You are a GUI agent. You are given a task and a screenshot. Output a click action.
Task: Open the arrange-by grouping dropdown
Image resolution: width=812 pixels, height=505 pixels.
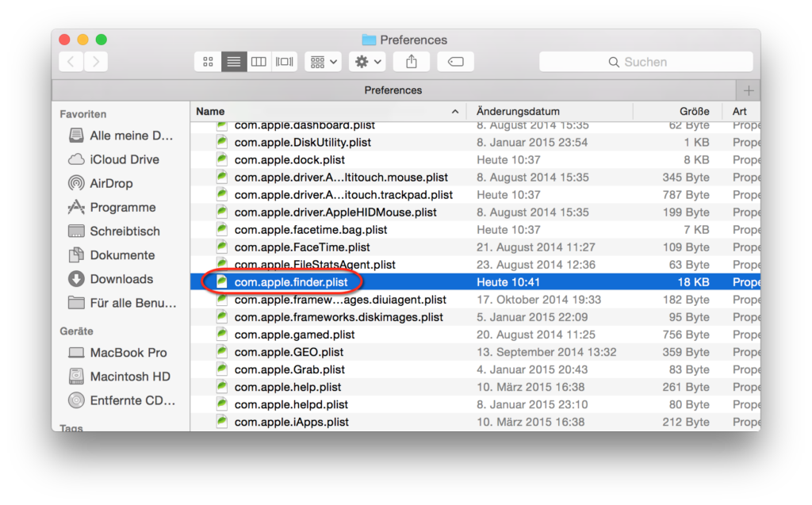tap(324, 62)
